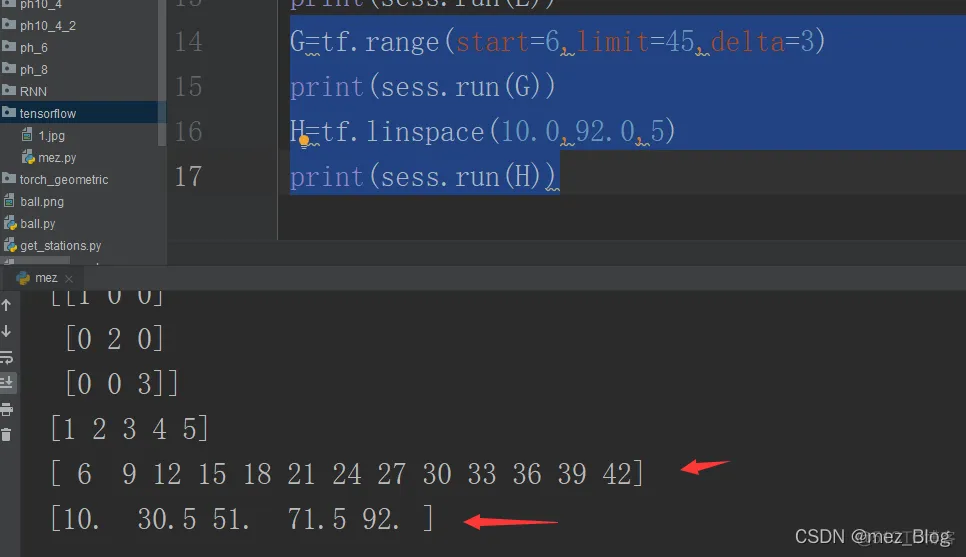Click the 1.jpg image file icon
This screenshot has width=966, height=557.
(27, 135)
